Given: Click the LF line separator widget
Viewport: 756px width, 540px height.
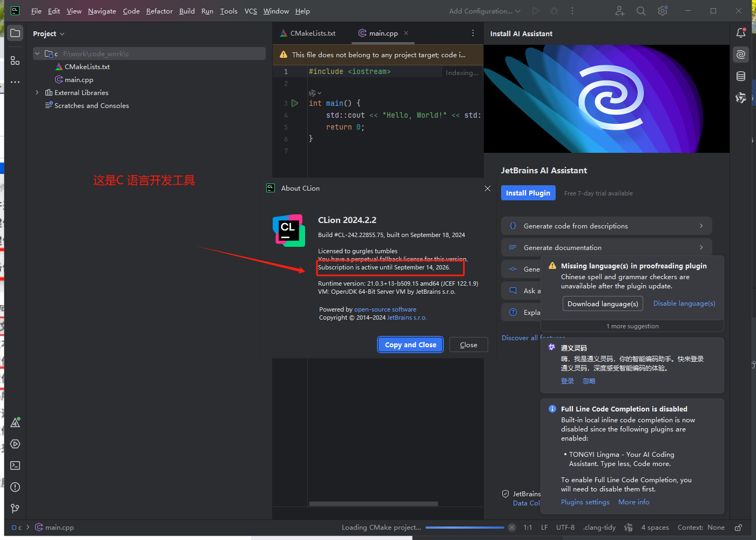Looking at the screenshot, I should pos(544,528).
